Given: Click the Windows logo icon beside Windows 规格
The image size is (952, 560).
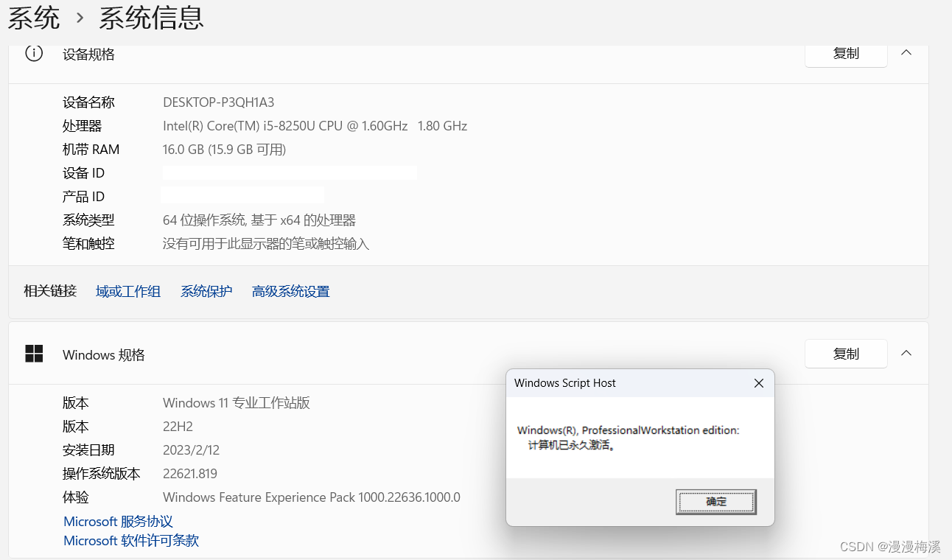Looking at the screenshot, I should click(34, 354).
